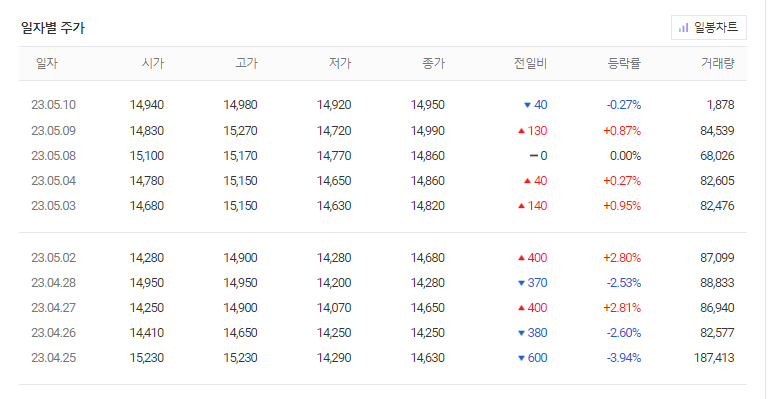Click the 일자 column header
The height and width of the screenshot is (399, 771).
tap(47, 63)
